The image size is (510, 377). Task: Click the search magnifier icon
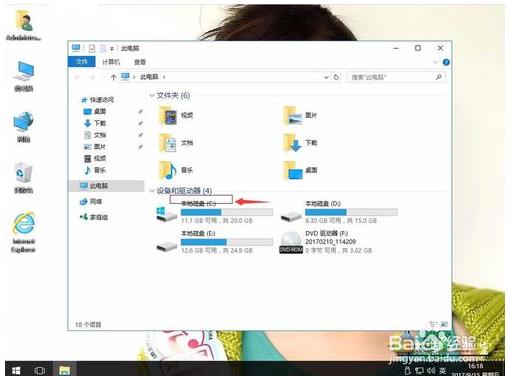pos(439,77)
